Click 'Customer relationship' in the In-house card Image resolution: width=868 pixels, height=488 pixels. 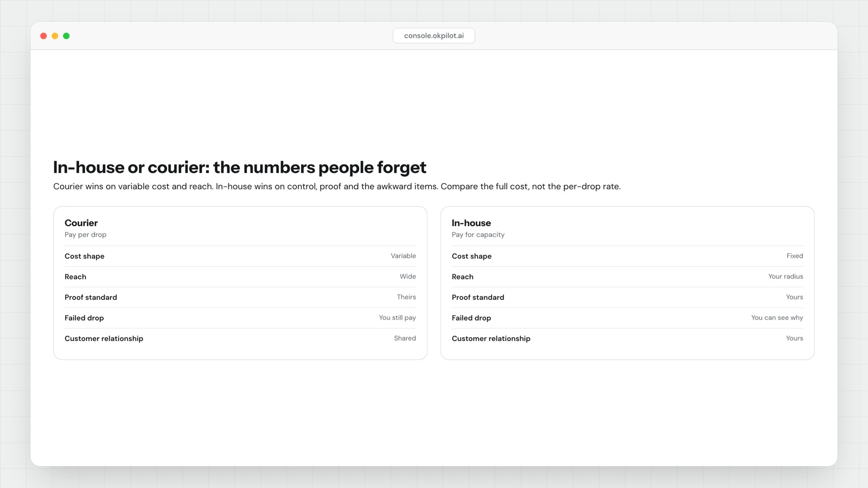coord(491,338)
